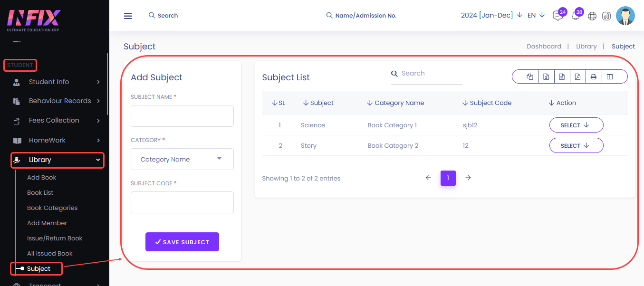This screenshot has width=644, height=286.
Task: Sort by Category Name column
Action: [x=395, y=103]
